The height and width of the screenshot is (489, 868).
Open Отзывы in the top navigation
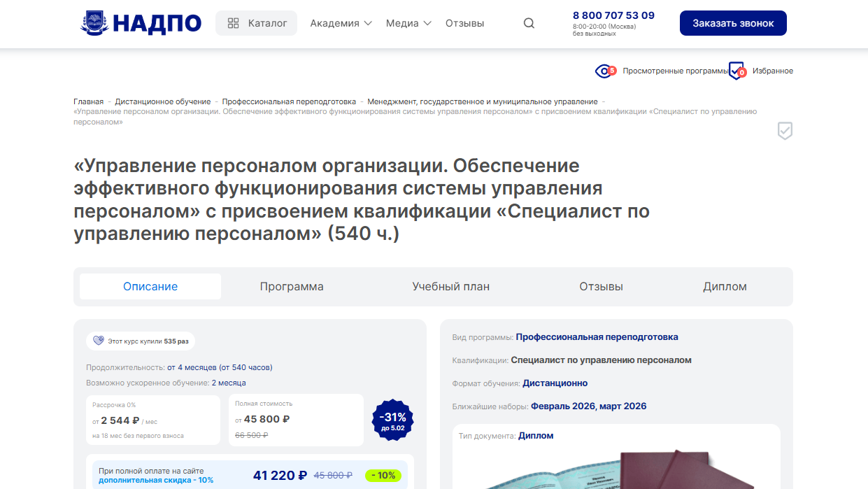pos(464,23)
